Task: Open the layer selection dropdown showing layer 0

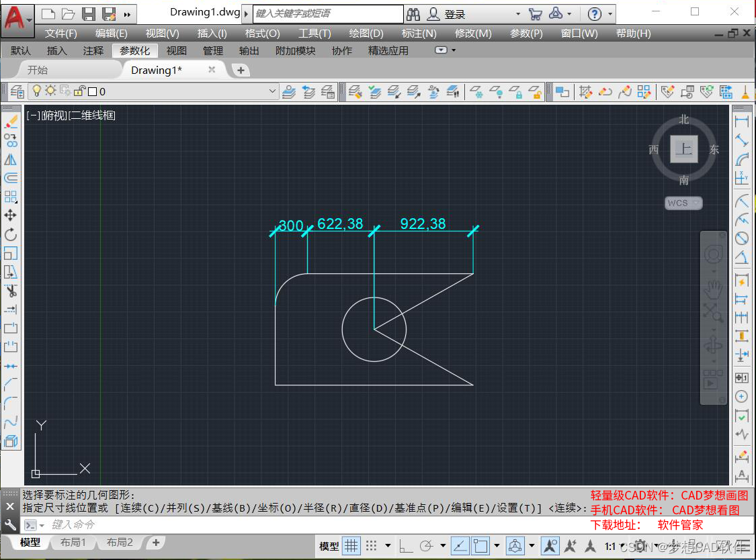Action: click(271, 91)
